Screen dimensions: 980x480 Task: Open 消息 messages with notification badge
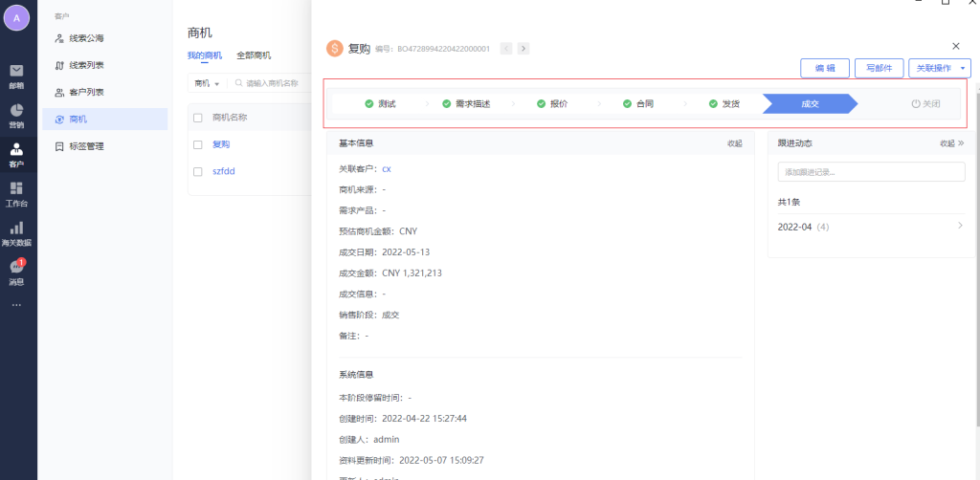16,272
